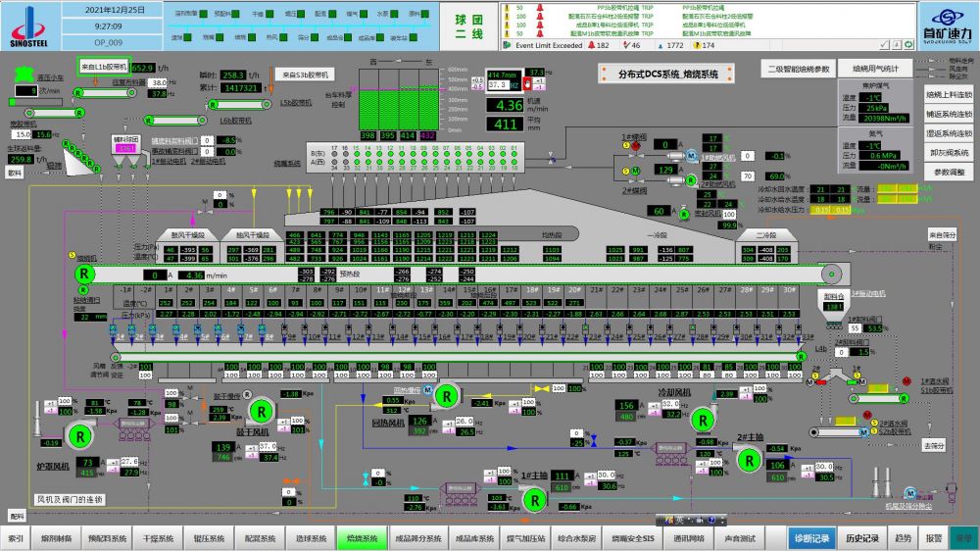Click the blue valve symbol beside -25%

(x=594, y=441)
